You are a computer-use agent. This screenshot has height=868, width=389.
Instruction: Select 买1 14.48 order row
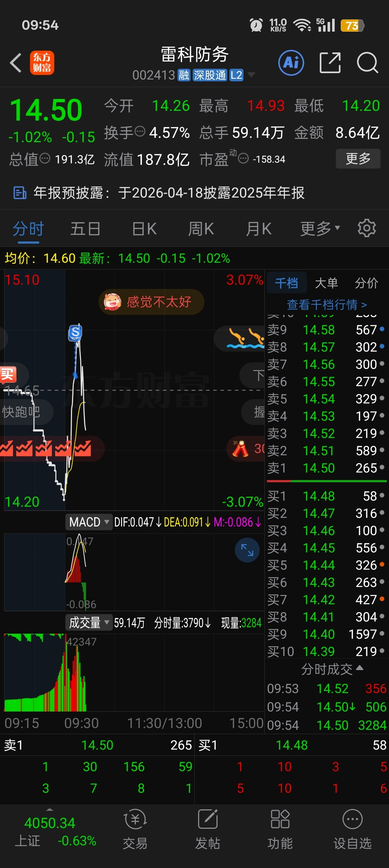(326, 496)
